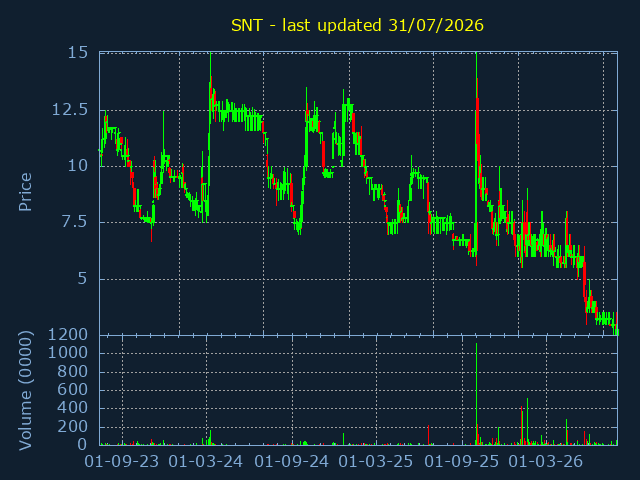Viewport: 640px width, 480px height.
Task: Select the 01-03-25 date axis label
Action: [x=376, y=462]
